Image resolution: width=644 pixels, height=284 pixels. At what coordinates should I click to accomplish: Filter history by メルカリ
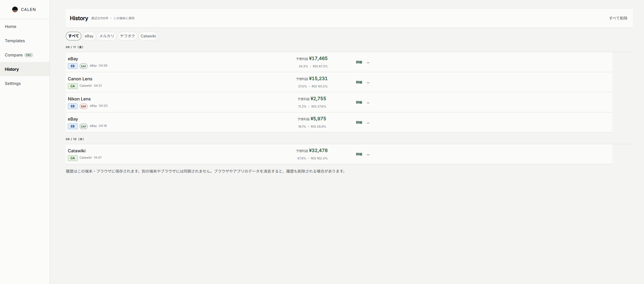107,36
